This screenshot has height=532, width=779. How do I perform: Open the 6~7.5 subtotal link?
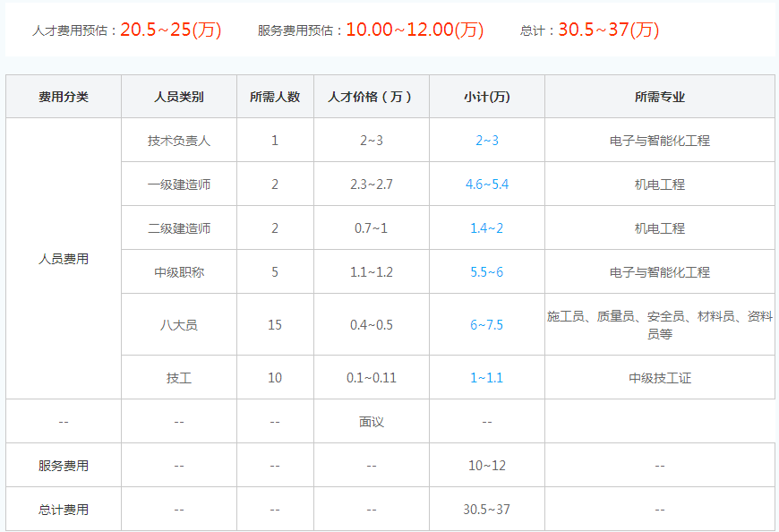point(487,325)
